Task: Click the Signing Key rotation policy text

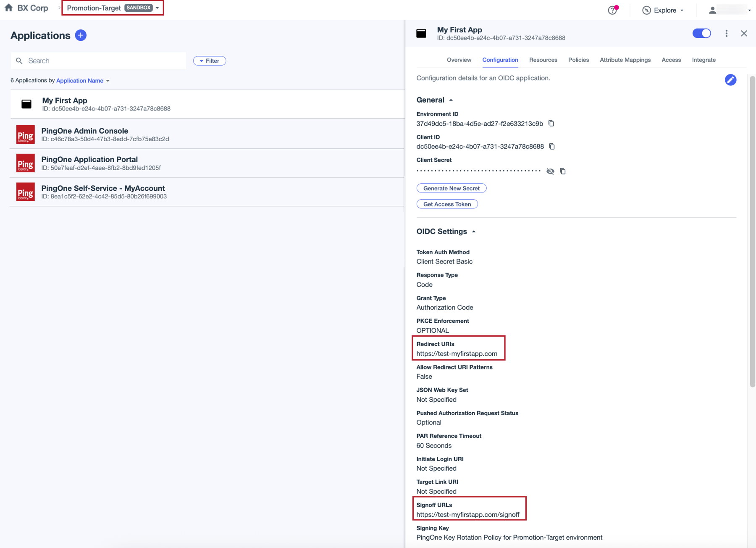Action: coord(509,537)
